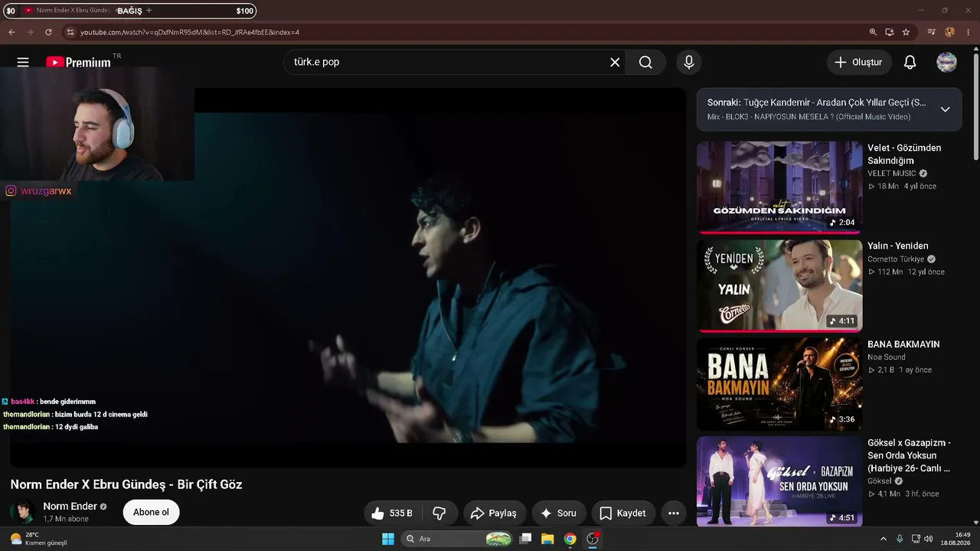Click the YouTube URL address bar
The height and width of the screenshot is (551, 980).
point(467,32)
